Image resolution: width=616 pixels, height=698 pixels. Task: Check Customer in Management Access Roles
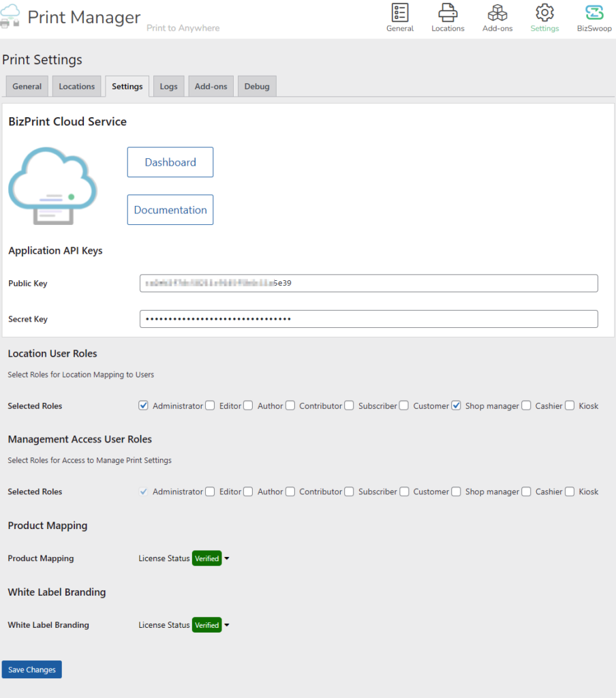404,491
